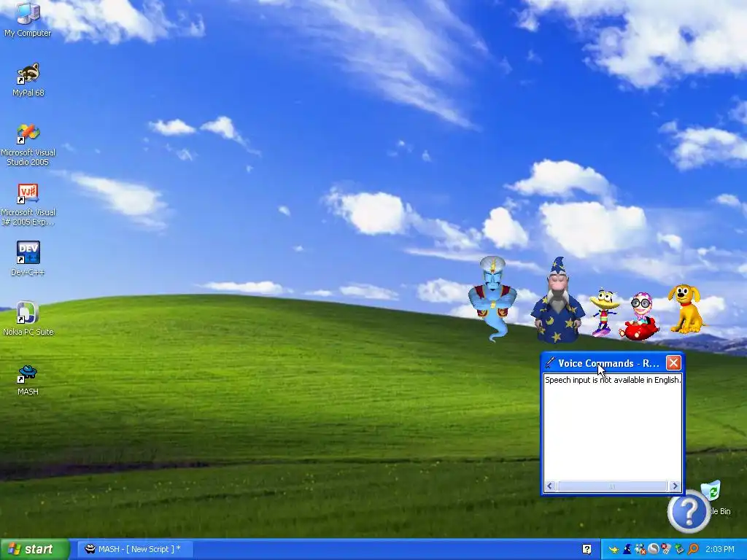Click the Merlin wizard hat tray icon
Screen dimensions: 747x560
(x=627, y=549)
